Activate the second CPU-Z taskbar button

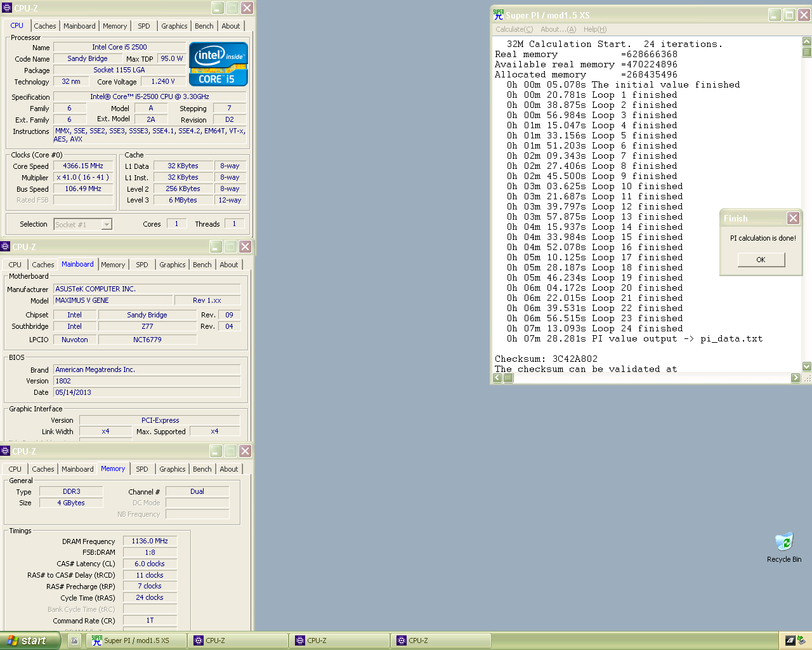(x=340, y=640)
